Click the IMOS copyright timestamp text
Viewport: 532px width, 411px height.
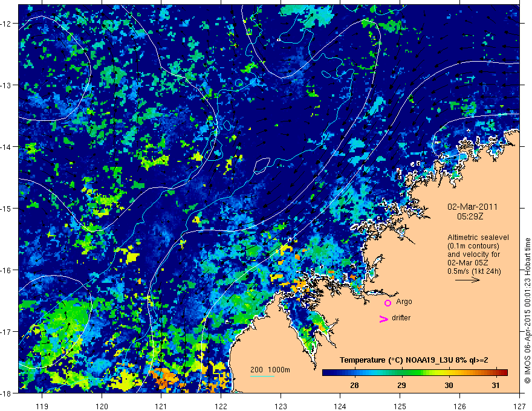pyautogui.click(x=527, y=311)
